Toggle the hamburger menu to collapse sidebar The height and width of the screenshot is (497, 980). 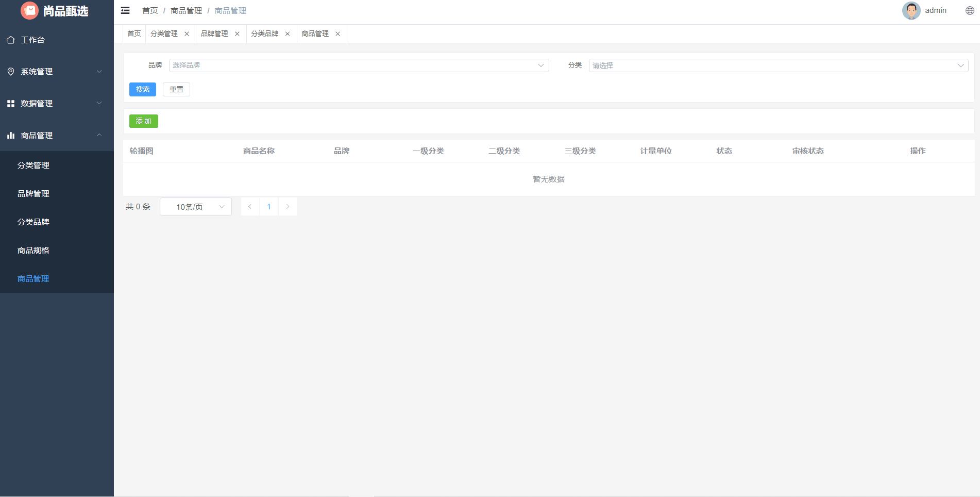click(125, 10)
